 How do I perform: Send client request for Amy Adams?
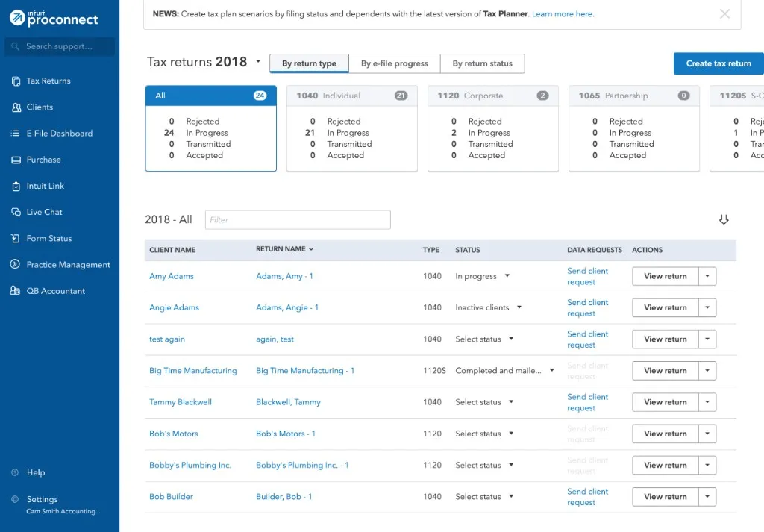[588, 276]
